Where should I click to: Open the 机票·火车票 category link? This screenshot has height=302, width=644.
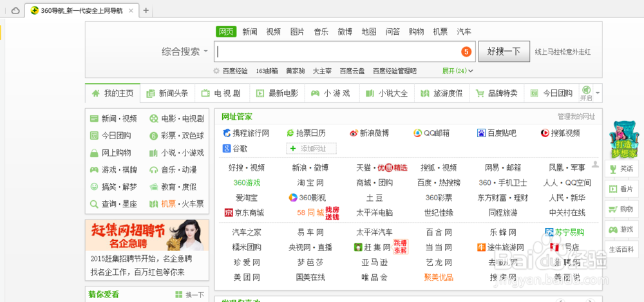click(176, 203)
